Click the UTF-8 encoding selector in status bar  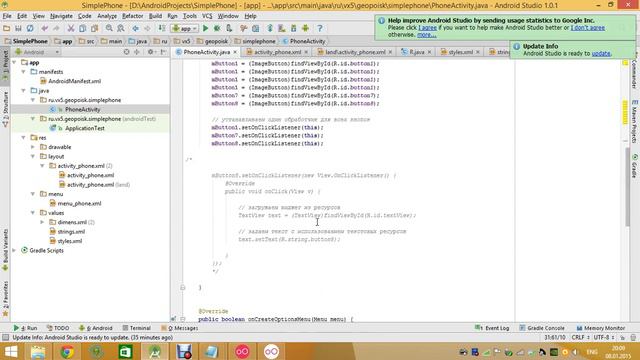604,338
